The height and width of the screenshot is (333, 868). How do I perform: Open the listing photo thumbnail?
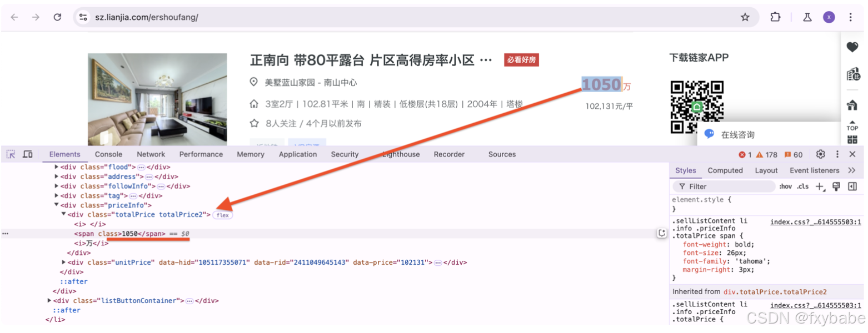tap(157, 99)
